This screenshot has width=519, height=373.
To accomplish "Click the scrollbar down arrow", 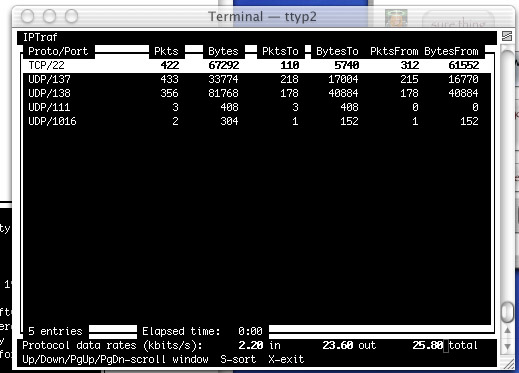I will [x=507, y=347].
